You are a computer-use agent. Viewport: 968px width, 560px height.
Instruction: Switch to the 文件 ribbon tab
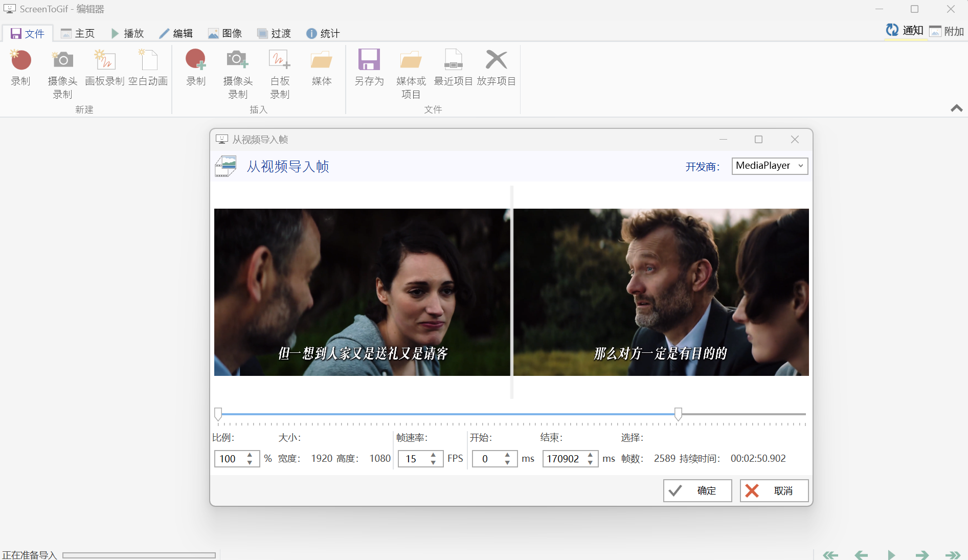[x=28, y=33]
